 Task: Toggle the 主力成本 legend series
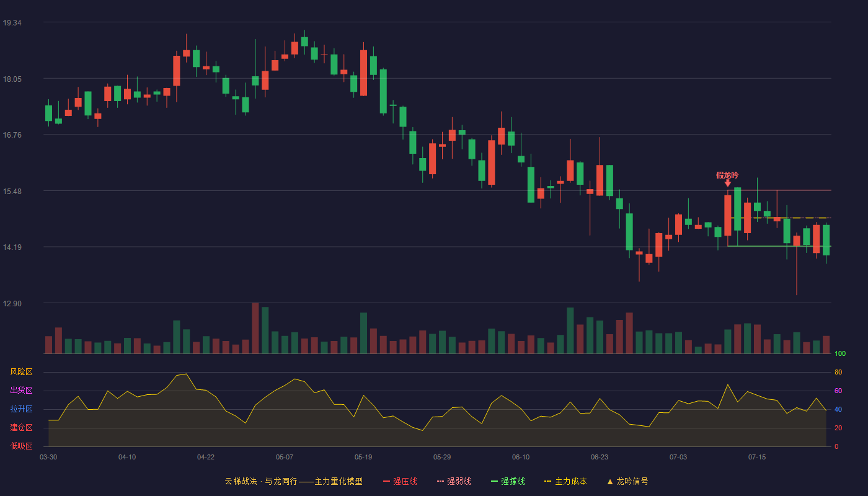(x=565, y=481)
